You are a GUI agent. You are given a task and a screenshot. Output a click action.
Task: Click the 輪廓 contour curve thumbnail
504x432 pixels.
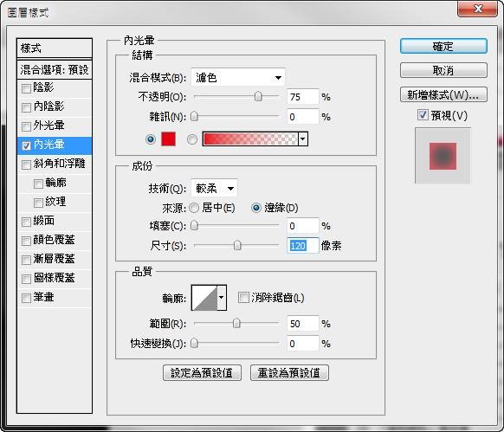click(204, 298)
